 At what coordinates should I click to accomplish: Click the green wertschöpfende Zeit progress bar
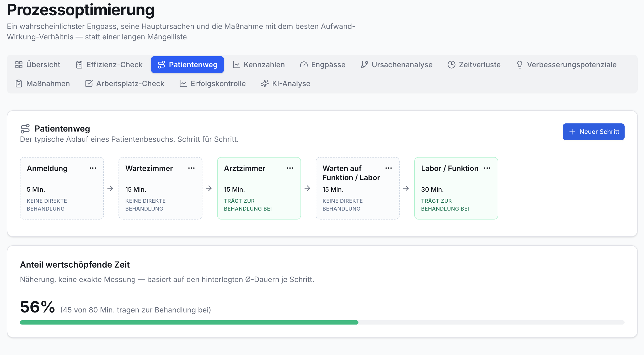[189, 322]
